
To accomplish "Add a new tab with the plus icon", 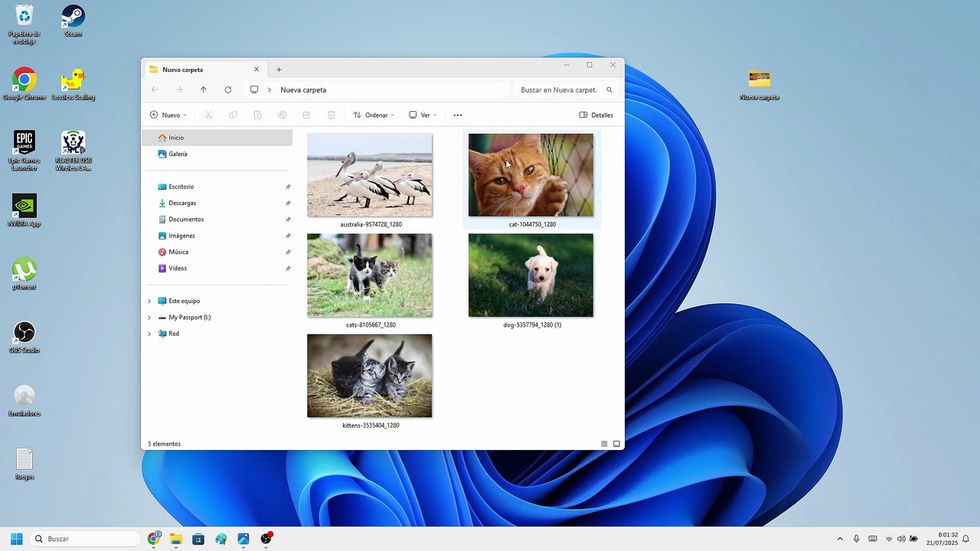I will 279,70.
